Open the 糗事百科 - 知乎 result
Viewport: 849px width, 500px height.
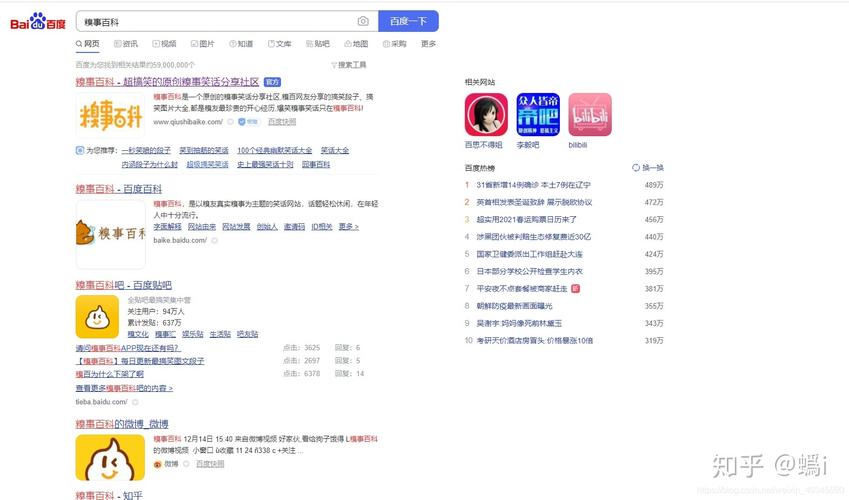(x=109, y=495)
